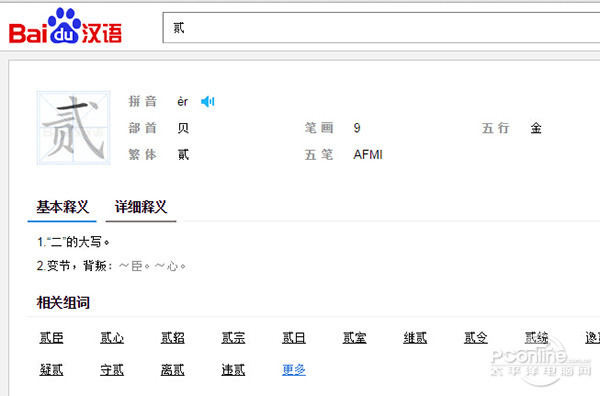Open the related word 违贰
Screen dimensions: 600x396
(233, 370)
